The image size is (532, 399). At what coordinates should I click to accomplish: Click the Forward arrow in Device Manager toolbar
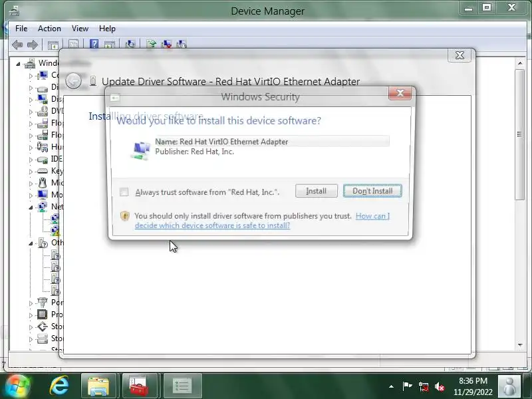click(x=33, y=45)
